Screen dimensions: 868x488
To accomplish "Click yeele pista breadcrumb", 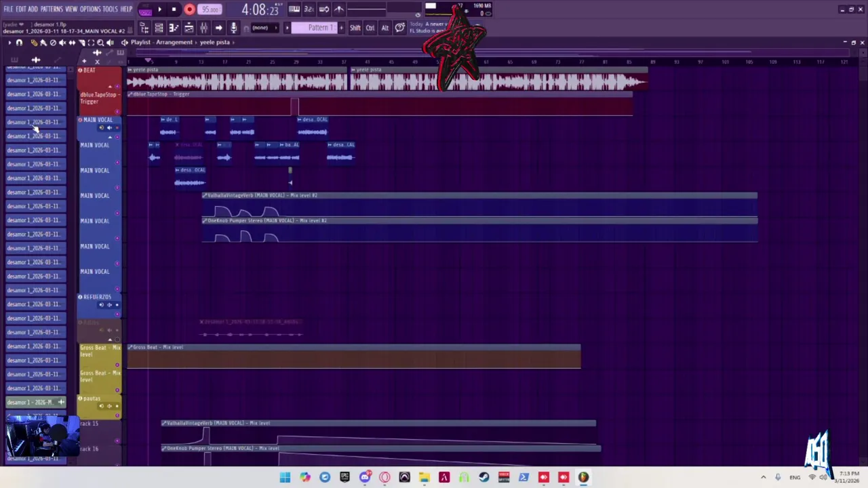I will pyautogui.click(x=214, y=42).
